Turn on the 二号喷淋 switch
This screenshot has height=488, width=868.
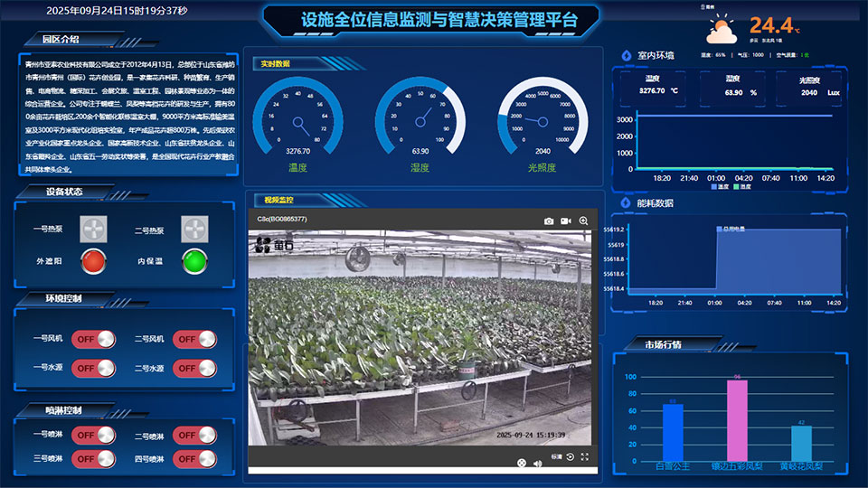[195, 436]
